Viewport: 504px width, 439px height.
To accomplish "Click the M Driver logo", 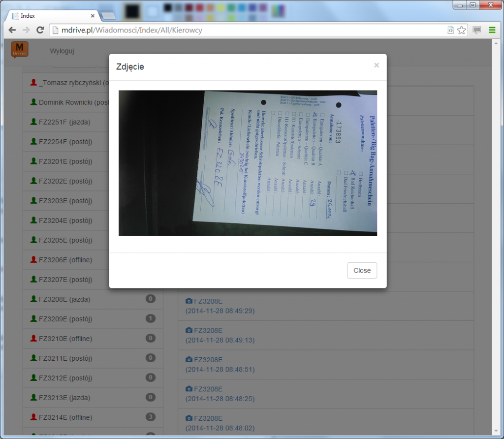I will pyautogui.click(x=20, y=50).
